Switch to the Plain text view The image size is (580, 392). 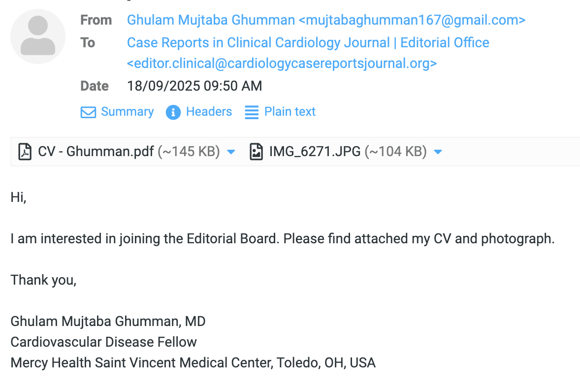[x=290, y=112]
